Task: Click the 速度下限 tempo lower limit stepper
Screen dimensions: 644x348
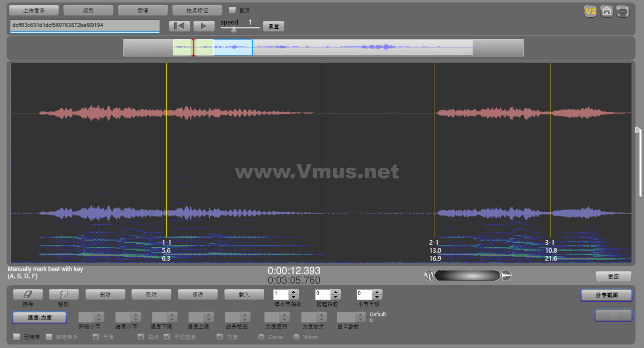Action: 164,317
